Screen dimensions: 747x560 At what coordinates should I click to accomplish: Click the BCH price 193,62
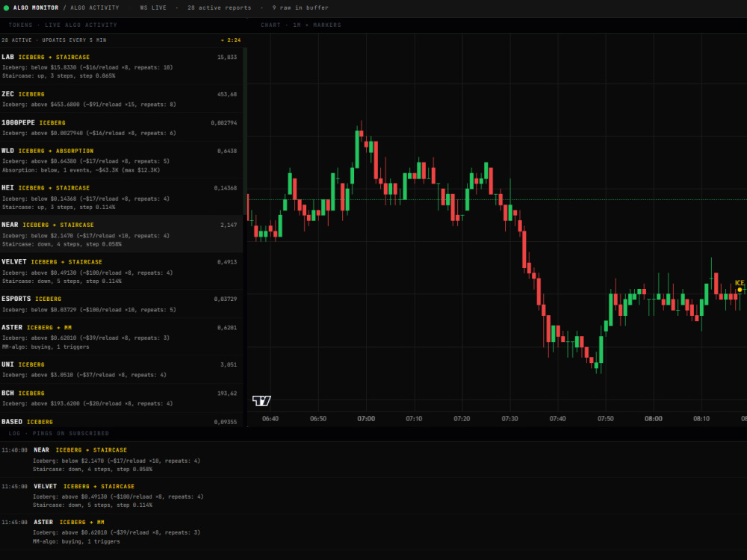227,393
